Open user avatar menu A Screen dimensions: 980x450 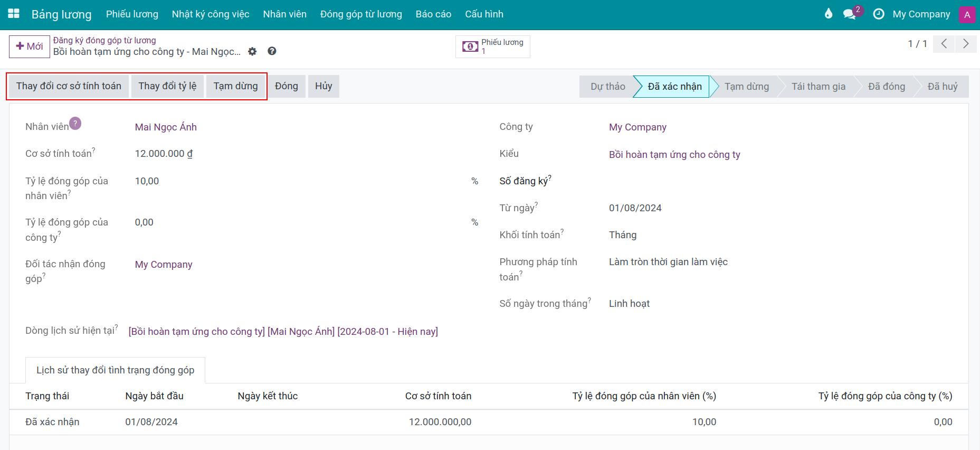(x=967, y=15)
